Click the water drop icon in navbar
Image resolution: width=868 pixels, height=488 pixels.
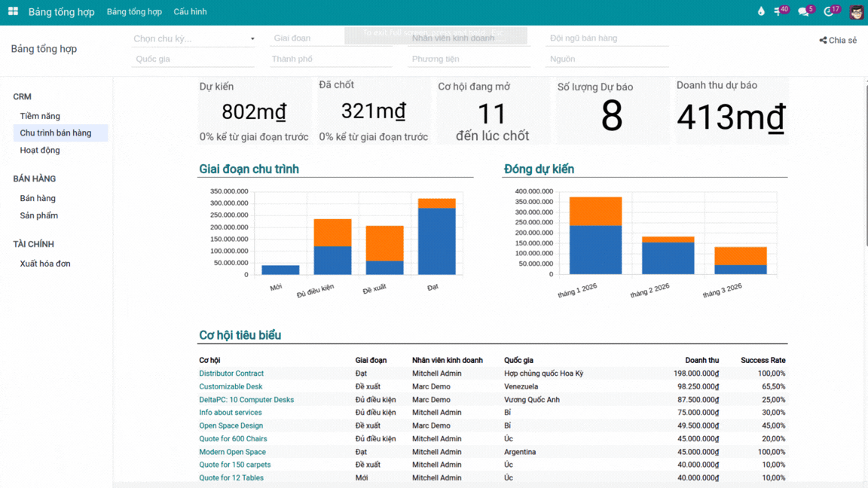pos(760,11)
